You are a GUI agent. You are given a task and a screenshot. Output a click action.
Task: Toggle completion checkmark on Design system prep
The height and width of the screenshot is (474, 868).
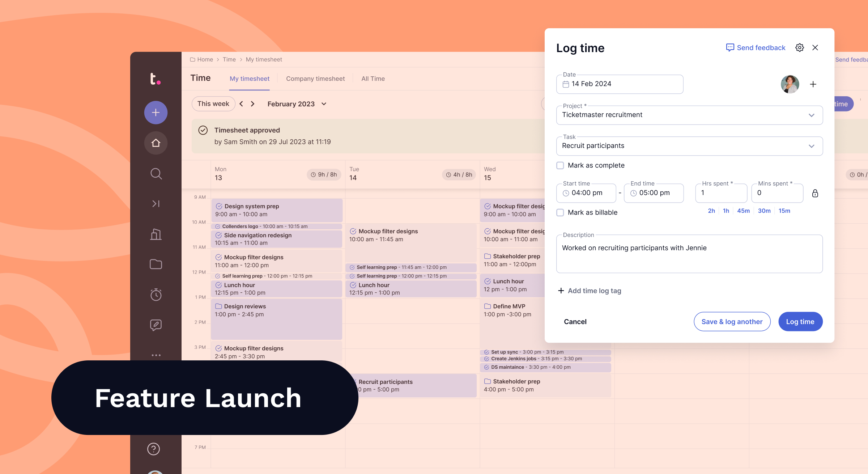coord(219,206)
